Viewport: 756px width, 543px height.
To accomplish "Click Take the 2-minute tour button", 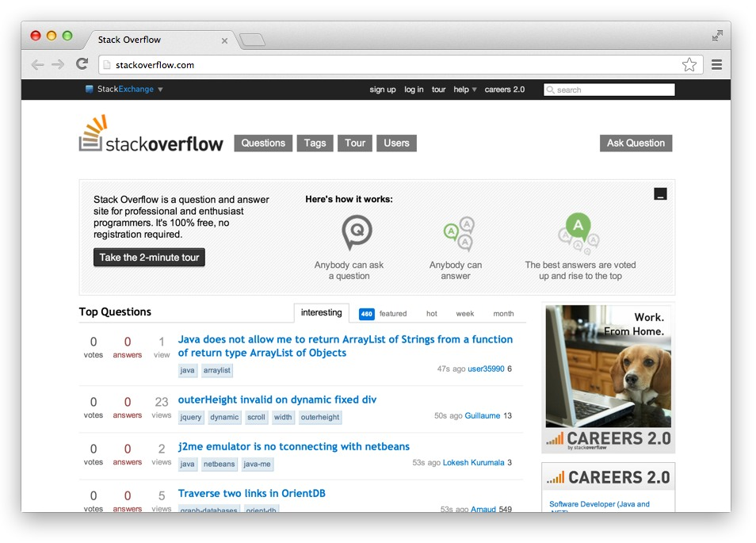I will click(x=149, y=257).
